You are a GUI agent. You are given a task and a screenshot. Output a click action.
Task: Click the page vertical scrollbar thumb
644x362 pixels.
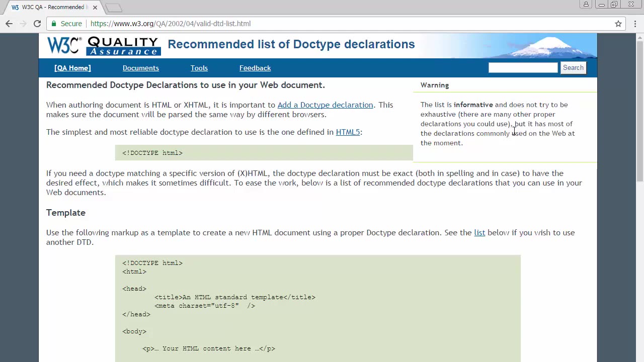(x=640, y=111)
